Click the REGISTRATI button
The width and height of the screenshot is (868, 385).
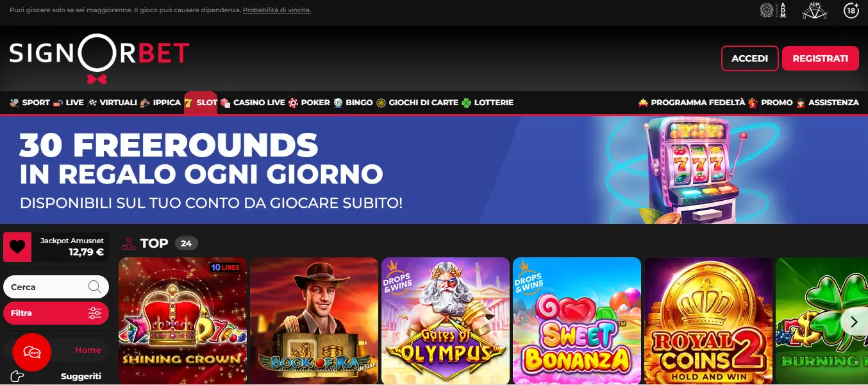click(820, 58)
